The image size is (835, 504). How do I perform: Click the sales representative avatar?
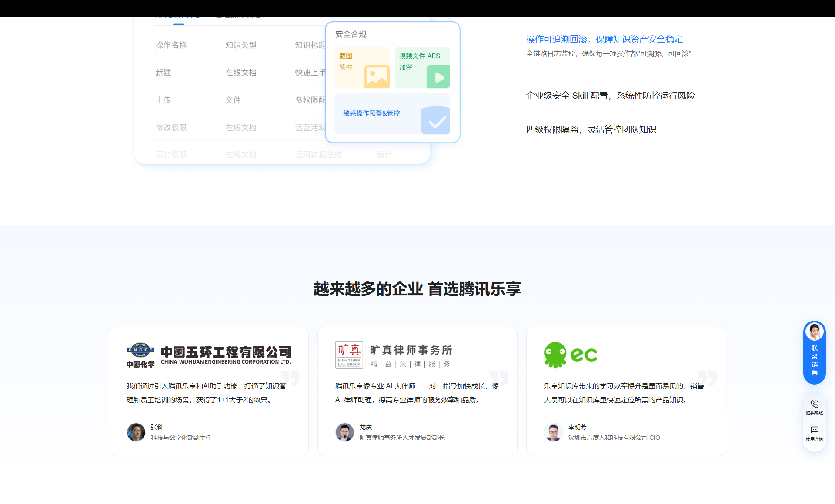(x=815, y=332)
